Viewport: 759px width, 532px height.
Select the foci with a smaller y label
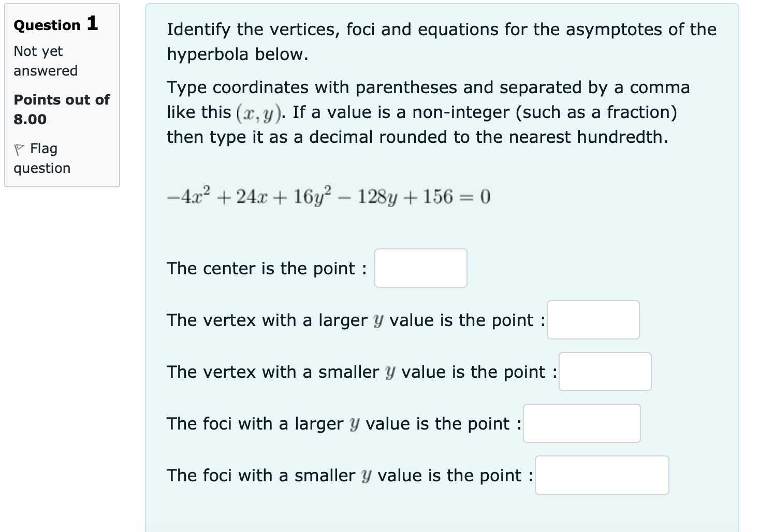point(348,475)
